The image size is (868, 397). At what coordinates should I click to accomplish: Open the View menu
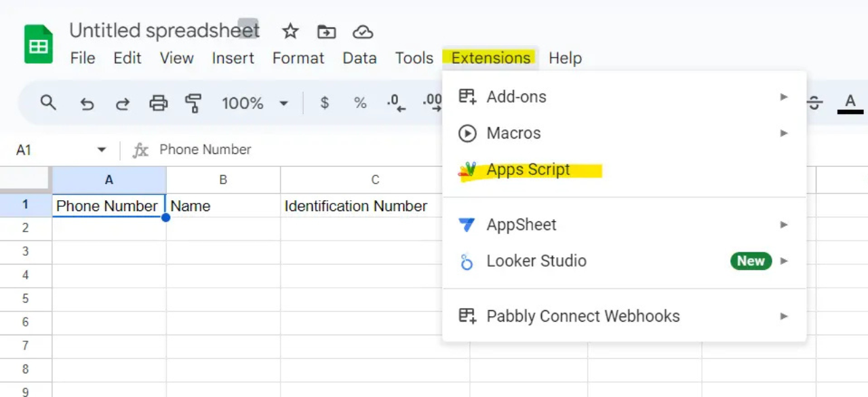(176, 58)
